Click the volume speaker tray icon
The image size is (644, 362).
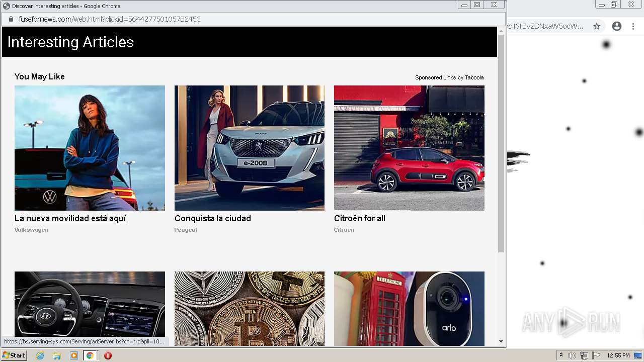(572, 355)
